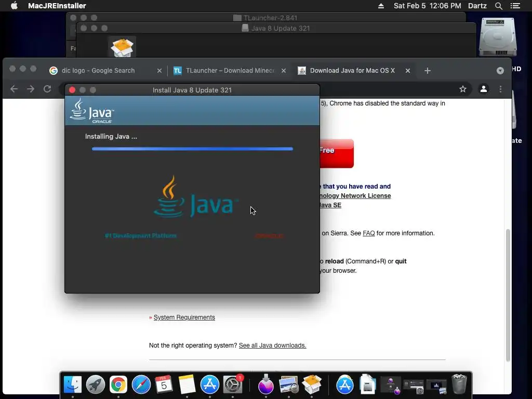Open System Requirements link
The width and height of the screenshot is (532, 399).
pos(184,317)
